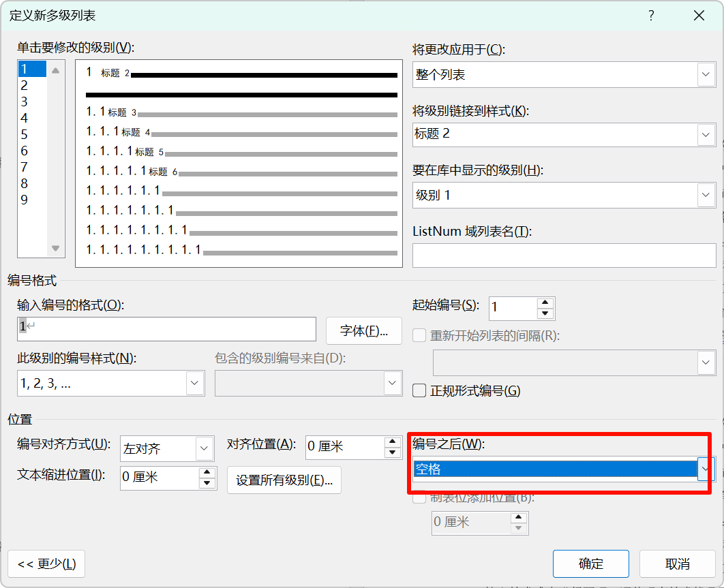The image size is (724, 588).
Task: Click the ListNum 域列表名 input field
Action: coord(564,256)
